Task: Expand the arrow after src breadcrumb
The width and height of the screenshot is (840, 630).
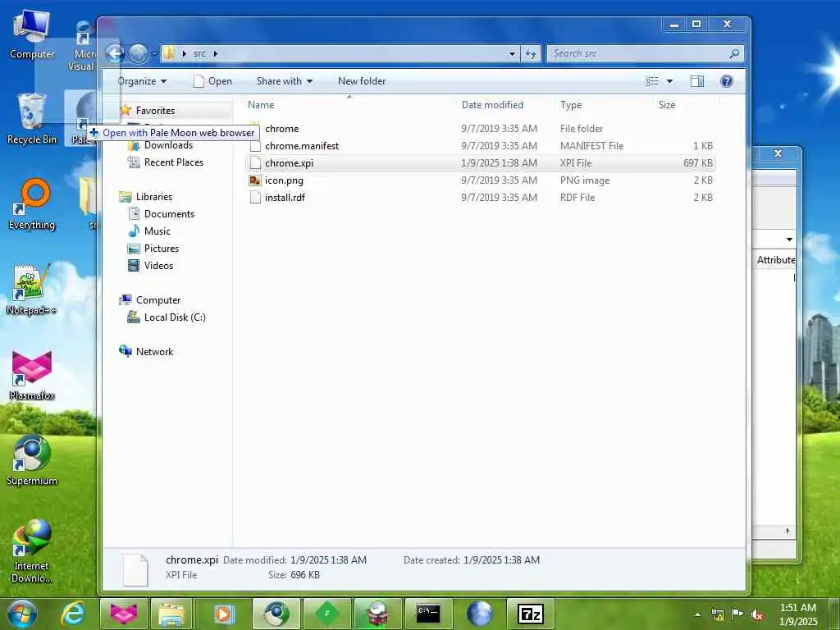Action: 216,53
